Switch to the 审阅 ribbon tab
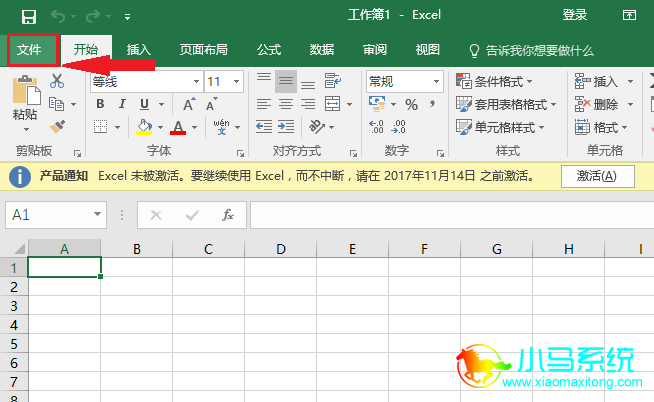This screenshot has height=402, width=654. 375,50
